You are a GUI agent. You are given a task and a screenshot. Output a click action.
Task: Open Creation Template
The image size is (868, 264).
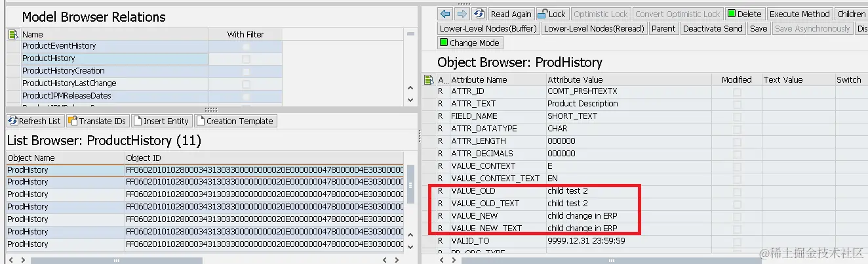coord(235,121)
